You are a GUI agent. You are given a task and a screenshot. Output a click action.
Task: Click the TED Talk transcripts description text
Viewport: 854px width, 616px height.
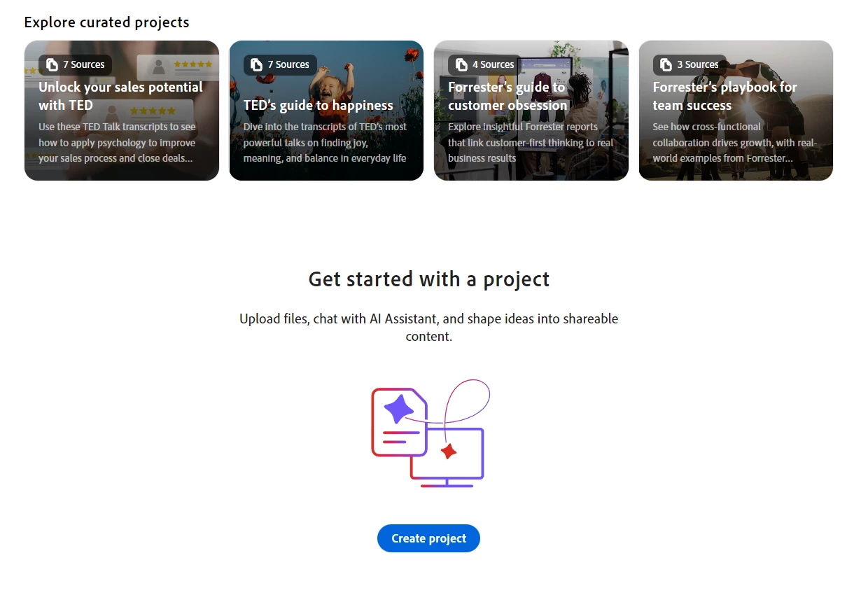(118, 143)
